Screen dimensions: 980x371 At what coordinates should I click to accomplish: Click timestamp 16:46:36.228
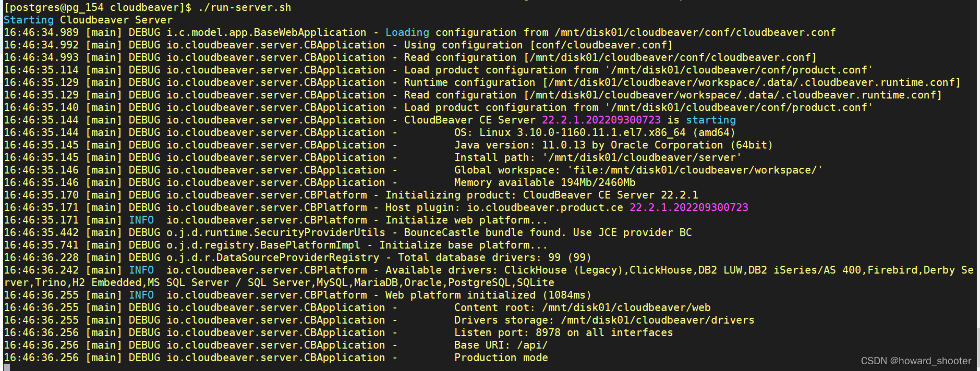pyautogui.click(x=41, y=258)
